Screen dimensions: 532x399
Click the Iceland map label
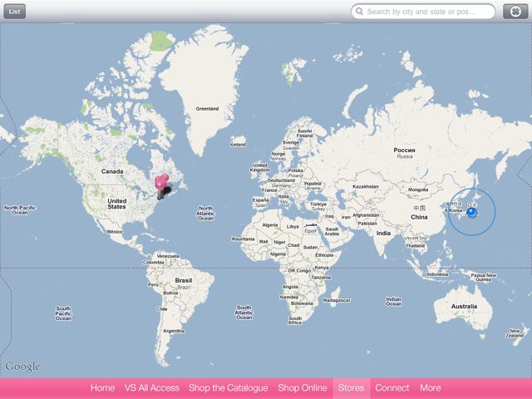(238, 145)
